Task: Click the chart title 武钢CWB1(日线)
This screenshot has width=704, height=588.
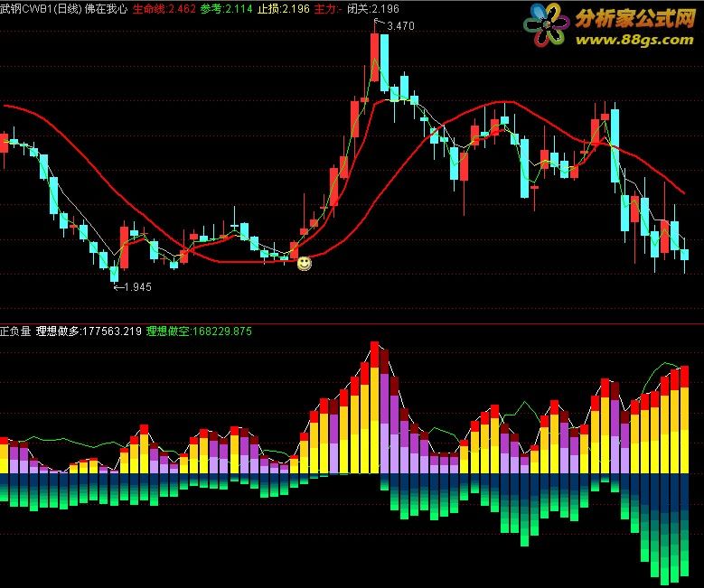Action: (42, 8)
